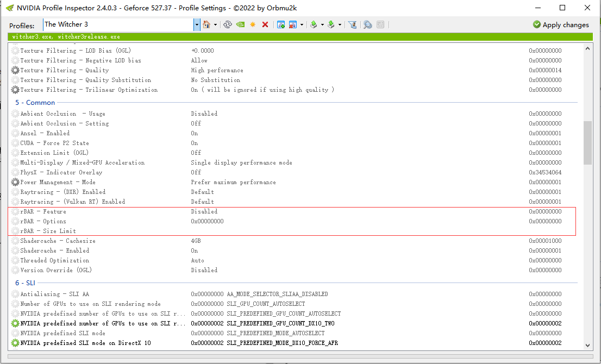Open dropdown arrow next to export icon
The image size is (601, 364).
point(322,24)
